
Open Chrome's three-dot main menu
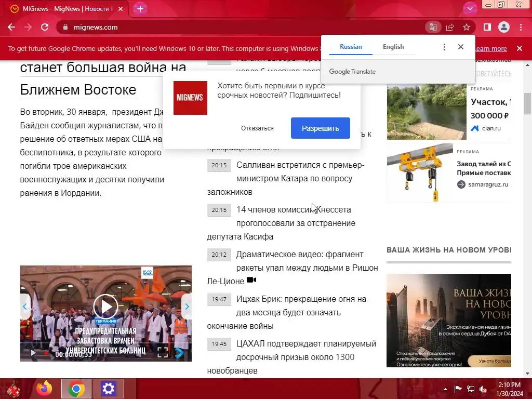[x=521, y=27]
